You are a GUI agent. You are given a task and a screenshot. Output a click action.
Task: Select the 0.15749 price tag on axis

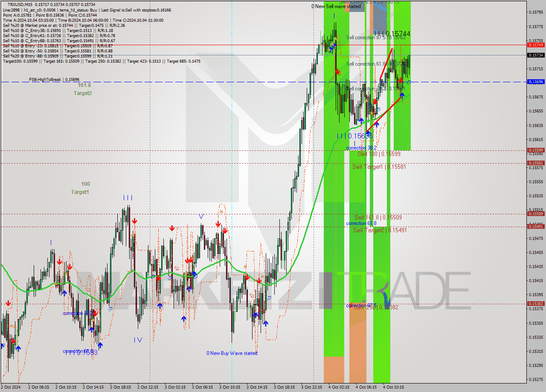coord(536,45)
